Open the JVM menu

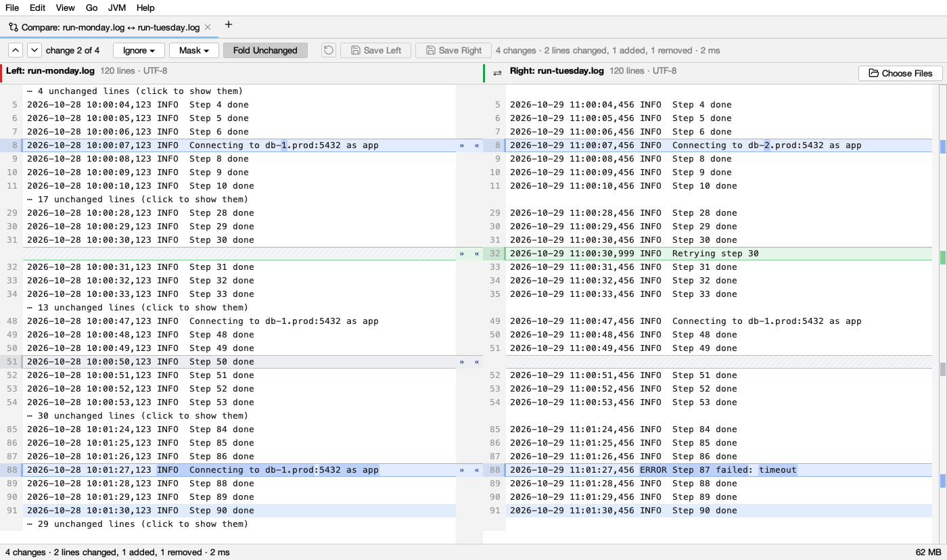click(x=117, y=7)
